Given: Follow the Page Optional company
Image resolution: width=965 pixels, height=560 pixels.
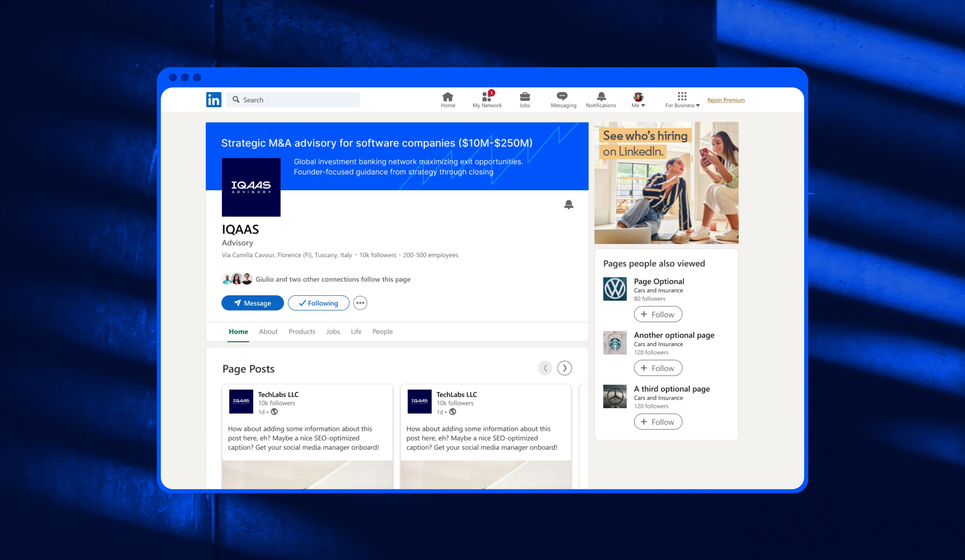Looking at the screenshot, I should (x=658, y=314).
